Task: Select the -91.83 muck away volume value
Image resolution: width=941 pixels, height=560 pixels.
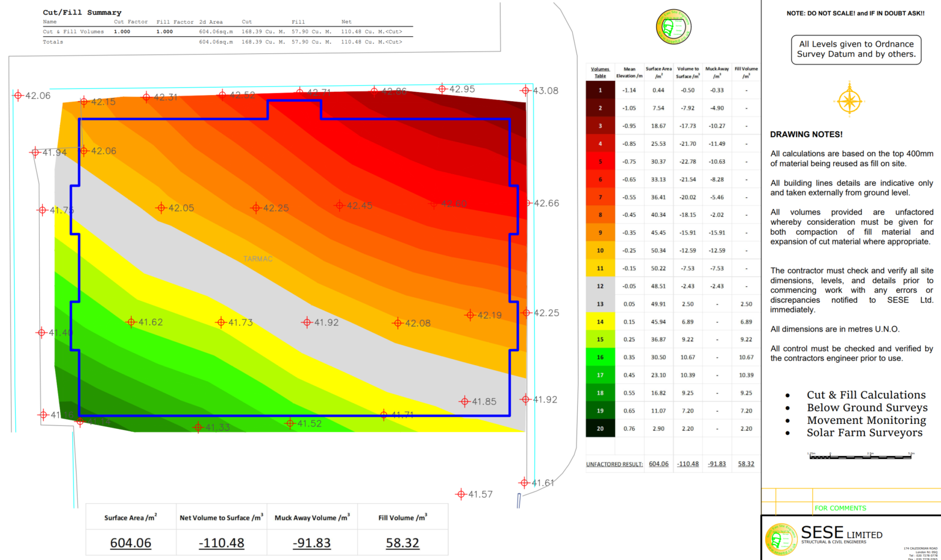Action: click(311, 543)
